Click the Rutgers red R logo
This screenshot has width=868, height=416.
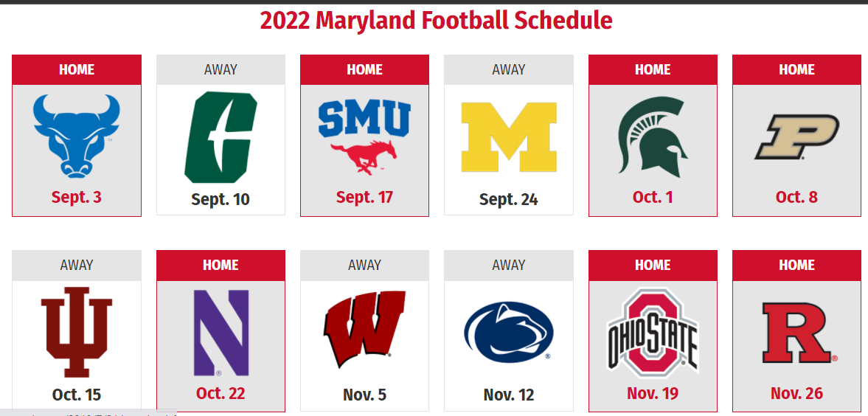(x=798, y=333)
